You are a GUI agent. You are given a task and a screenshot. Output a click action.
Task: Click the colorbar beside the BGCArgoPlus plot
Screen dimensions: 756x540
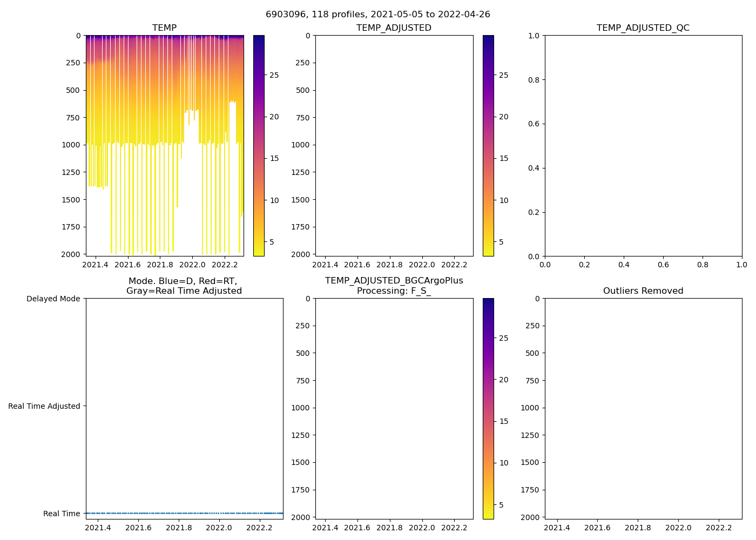(x=488, y=409)
